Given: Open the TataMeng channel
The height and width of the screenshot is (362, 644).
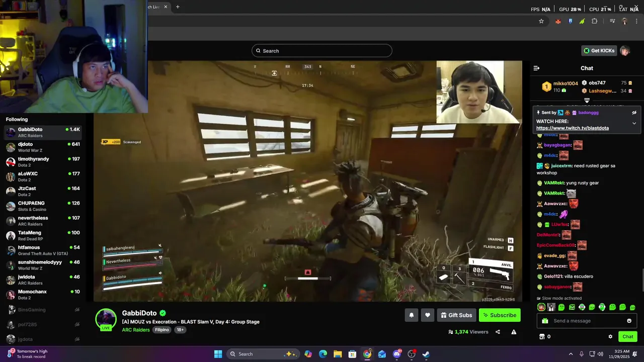Looking at the screenshot, I should (x=43, y=236).
